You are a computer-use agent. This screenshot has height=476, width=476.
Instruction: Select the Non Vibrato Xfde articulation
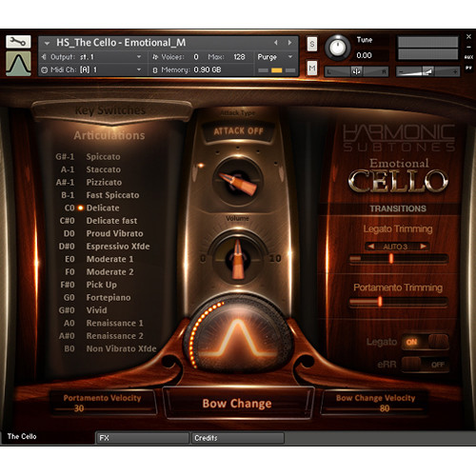pos(121,348)
